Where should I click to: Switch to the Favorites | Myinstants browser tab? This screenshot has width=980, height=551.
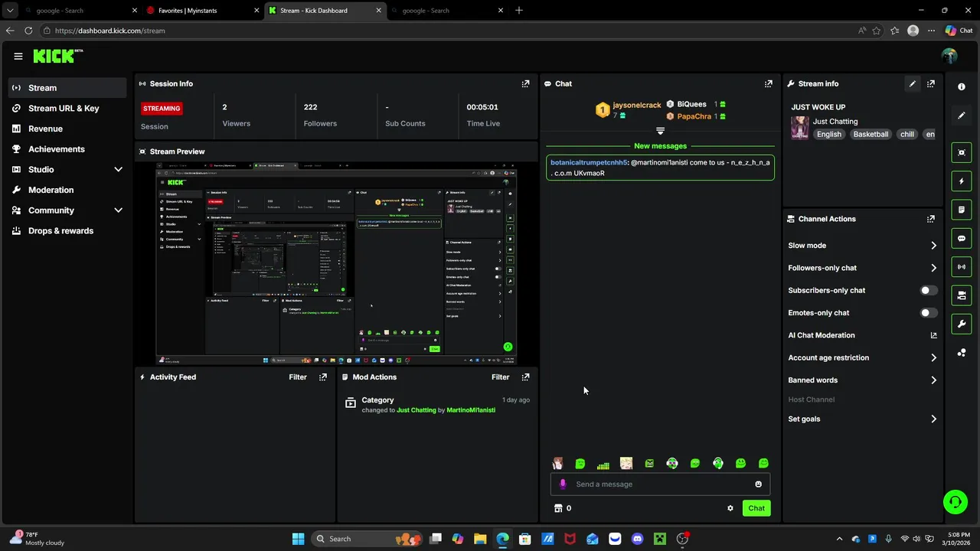(x=203, y=11)
